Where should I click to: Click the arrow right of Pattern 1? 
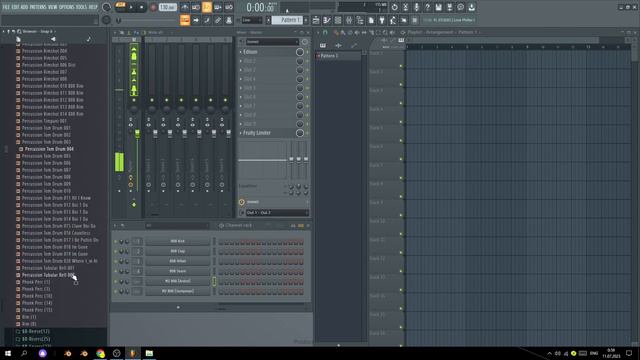tap(306, 20)
